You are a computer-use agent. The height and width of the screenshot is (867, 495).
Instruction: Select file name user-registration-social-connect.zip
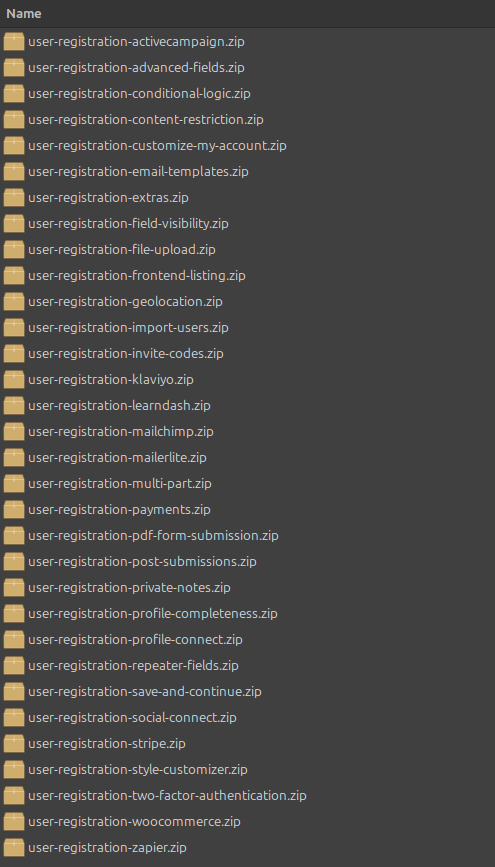(x=132, y=717)
